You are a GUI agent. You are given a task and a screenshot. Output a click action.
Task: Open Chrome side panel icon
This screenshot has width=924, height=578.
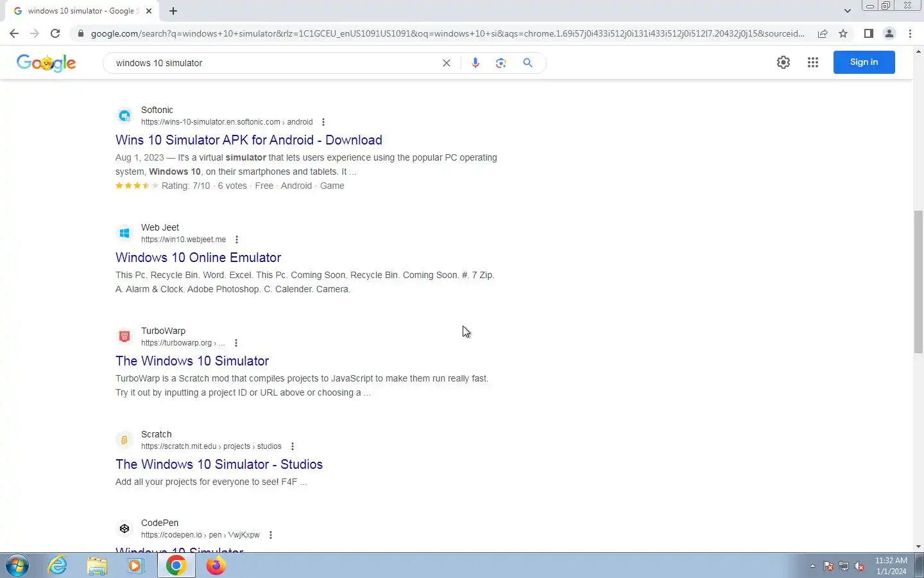868,33
